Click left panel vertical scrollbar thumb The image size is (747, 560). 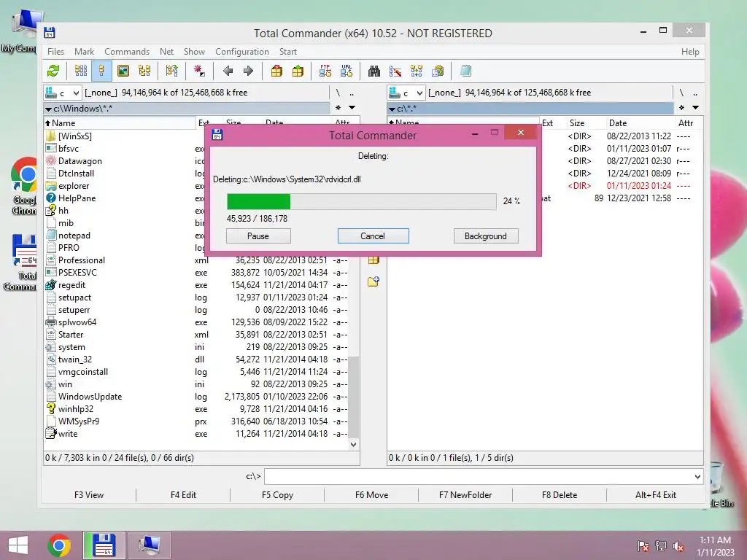(x=353, y=397)
